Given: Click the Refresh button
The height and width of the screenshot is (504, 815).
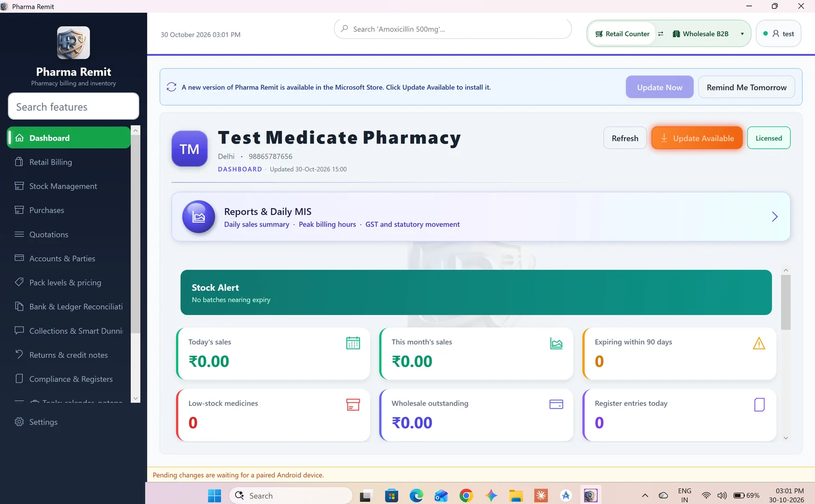Looking at the screenshot, I should coord(625,138).
